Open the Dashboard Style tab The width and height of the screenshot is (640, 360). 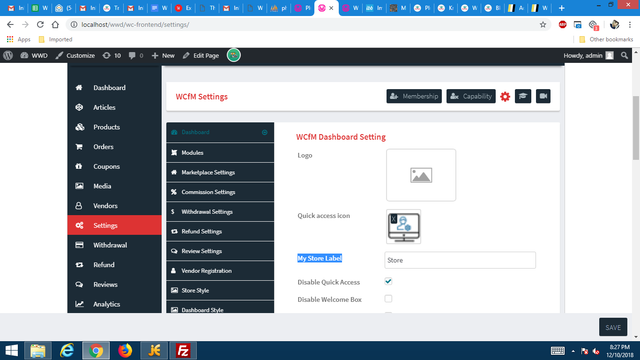pos(220,307)
